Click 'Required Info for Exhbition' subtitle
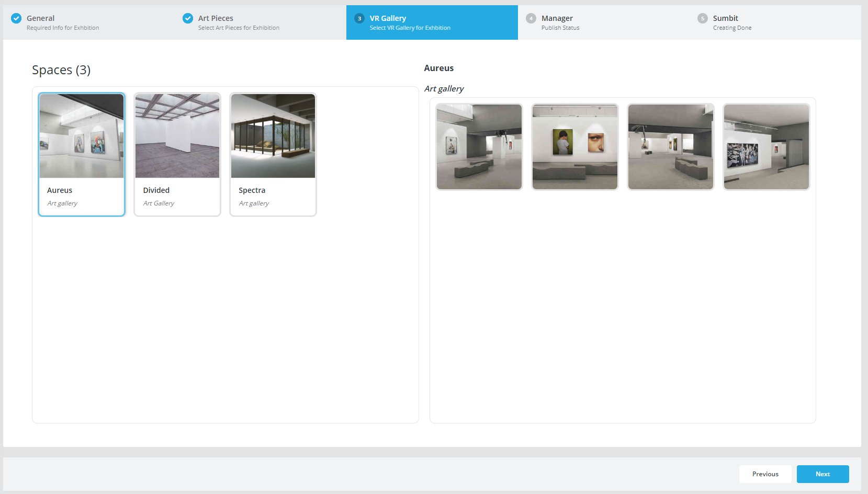Screen dimensions: 868x494 pyautogui.click(x=63, y=28)
